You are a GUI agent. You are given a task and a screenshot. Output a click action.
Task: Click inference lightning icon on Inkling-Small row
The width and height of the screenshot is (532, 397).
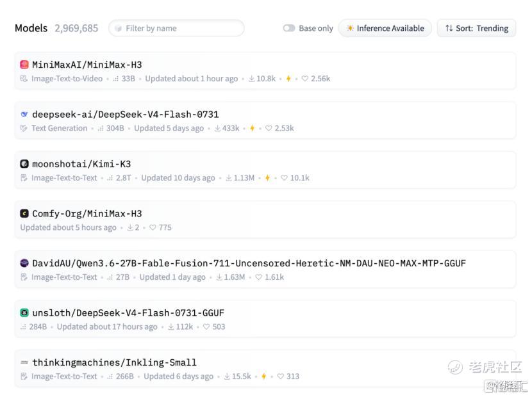click(263, 377)
